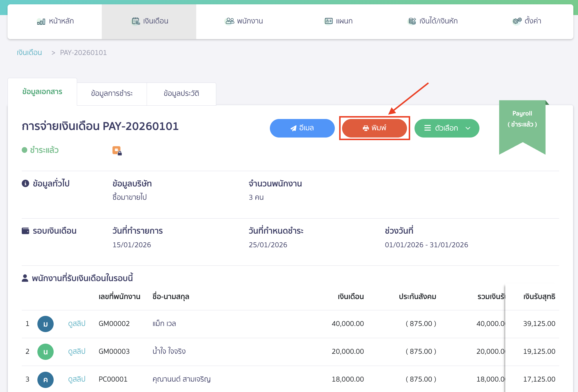Click the green 'น' avatar for GM00003
Viewport: 578px width, 392px height.
(46, 351)
